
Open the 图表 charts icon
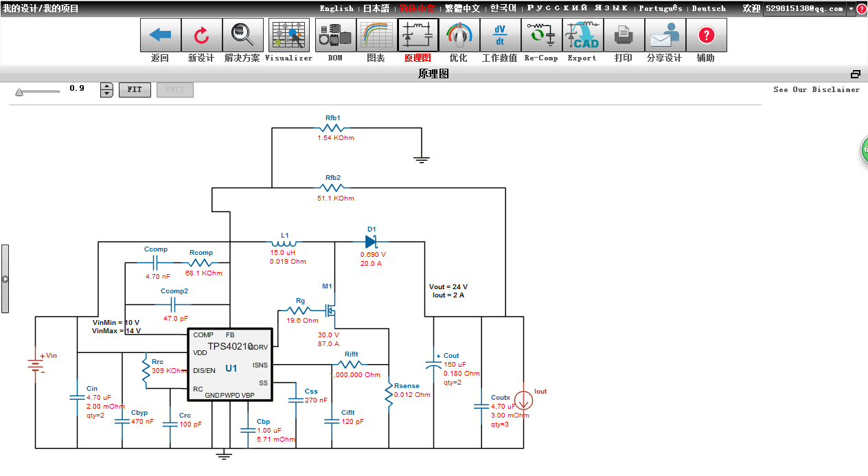pos(376,35)
